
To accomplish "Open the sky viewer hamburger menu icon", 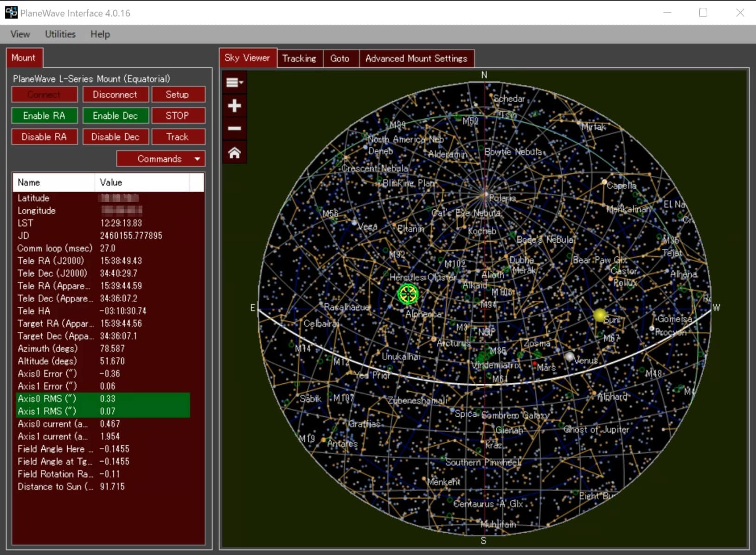I will coord(234,83).
